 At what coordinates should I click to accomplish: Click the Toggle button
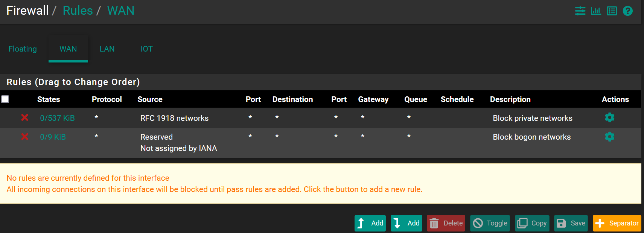[490, 223]
